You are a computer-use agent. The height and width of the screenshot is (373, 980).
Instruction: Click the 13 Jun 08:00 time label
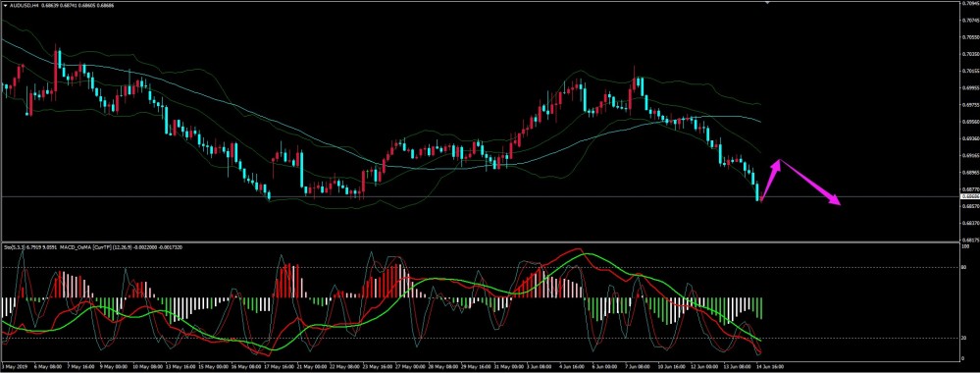(738, 367)
